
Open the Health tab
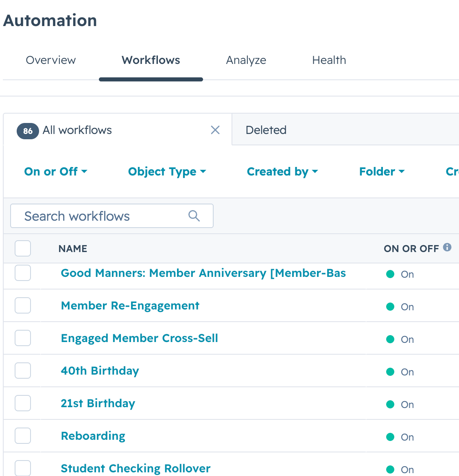pyautogui.click(x=329, y=60)
